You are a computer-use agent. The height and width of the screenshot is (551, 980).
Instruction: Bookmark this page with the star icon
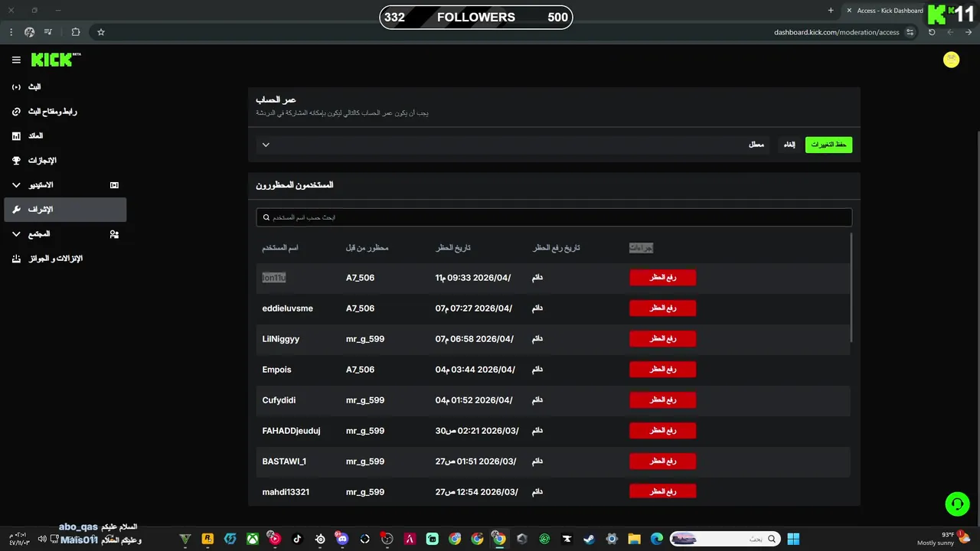[100, 32]
